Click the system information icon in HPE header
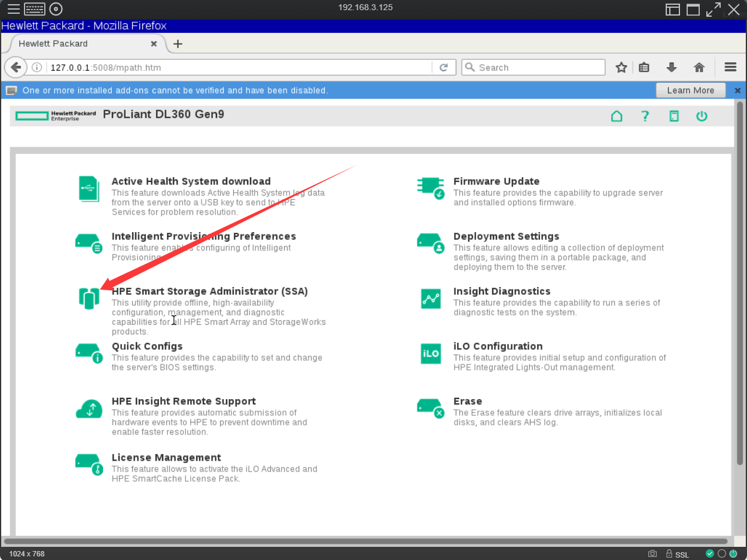This screenshot has height=560, width=747. (x=674, y=116)
